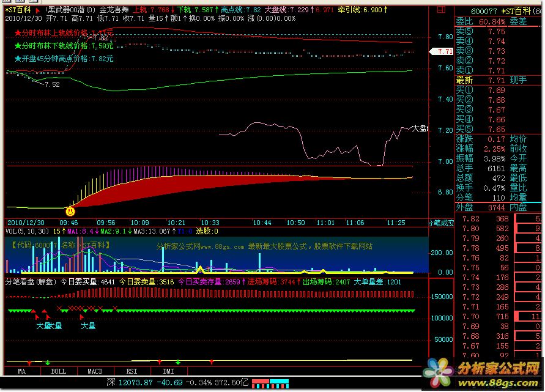Viewport: 545px width, 392px height.
Task: Click the 今日委买量:4641 value
Action: point(87,282)
